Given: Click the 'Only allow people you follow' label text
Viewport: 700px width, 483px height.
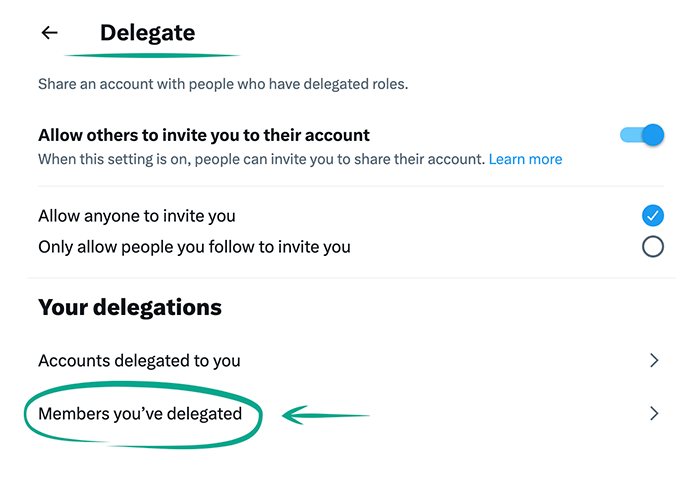Looking at the screenshot, I should (x=194, y=246).
